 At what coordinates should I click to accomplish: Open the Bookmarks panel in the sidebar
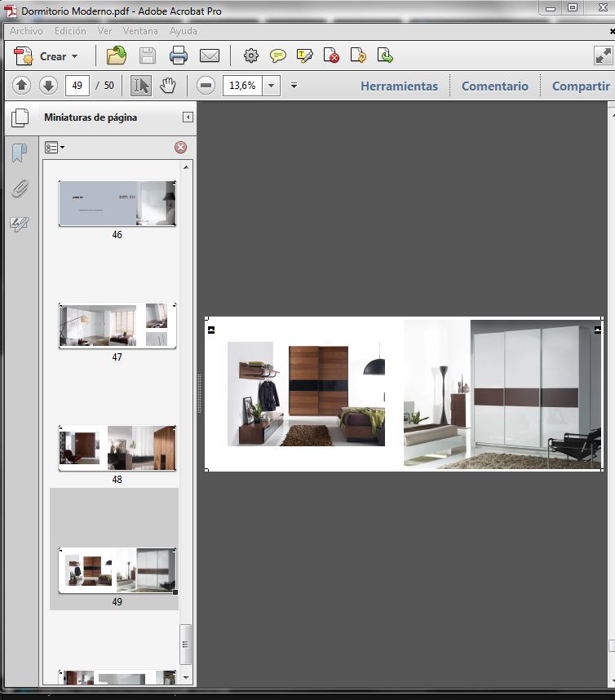pos(20,153)
